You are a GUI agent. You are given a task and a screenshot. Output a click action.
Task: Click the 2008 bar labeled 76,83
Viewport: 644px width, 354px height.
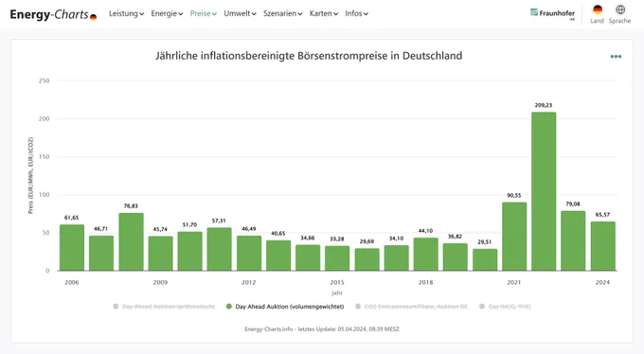[131, 242]
